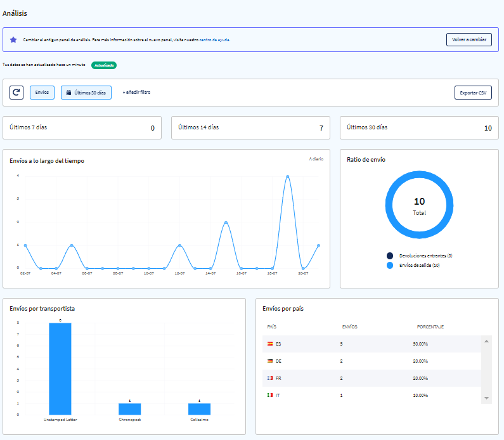Click the 10 Total donut center label
This screenshot has width=504, height=440.
coord(419,205)
